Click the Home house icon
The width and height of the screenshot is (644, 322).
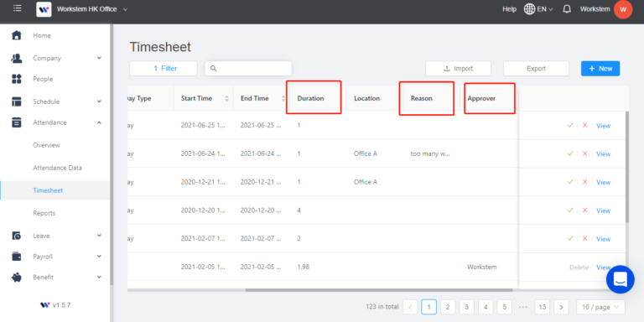pyautogui.click(x=17, y=35)
